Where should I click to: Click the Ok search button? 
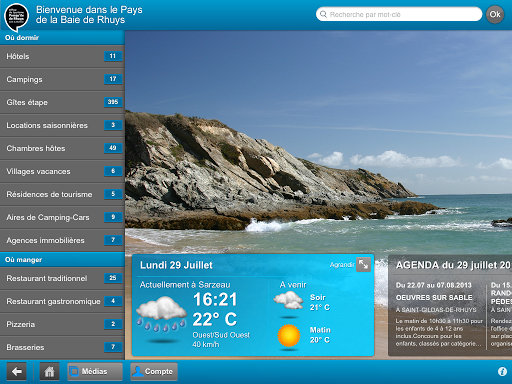coord(495,14)
